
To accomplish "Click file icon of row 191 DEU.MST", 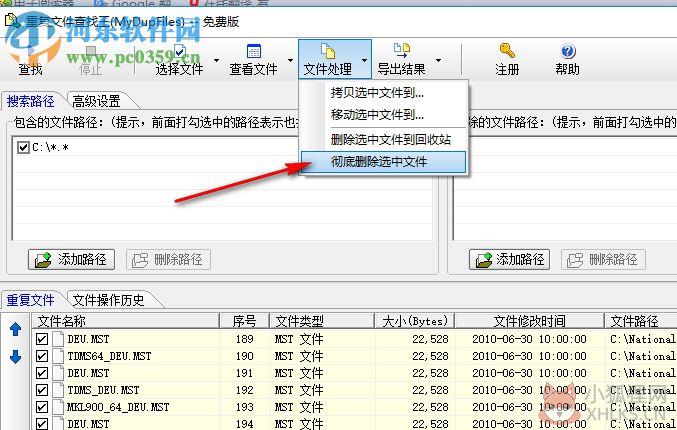I will (58, 373).
